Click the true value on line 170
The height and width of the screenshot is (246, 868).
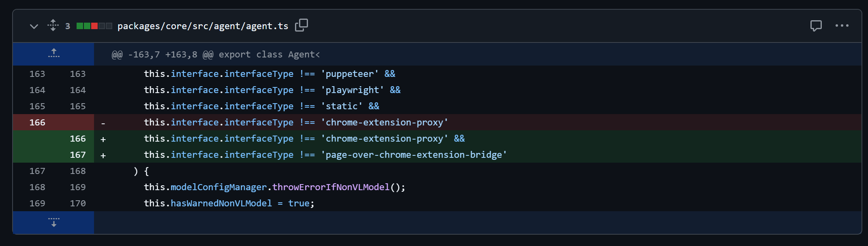(299, 204)
